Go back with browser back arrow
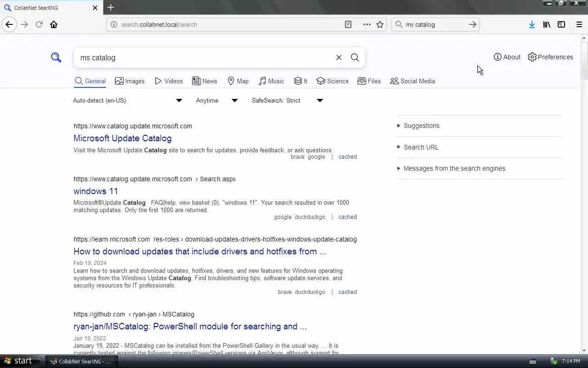 click(9, 24)
